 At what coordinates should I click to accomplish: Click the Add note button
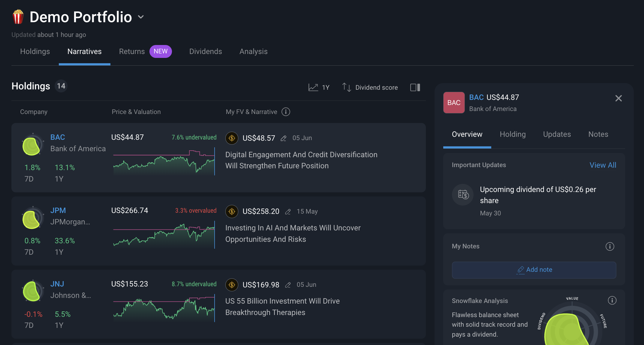[534, 270]
